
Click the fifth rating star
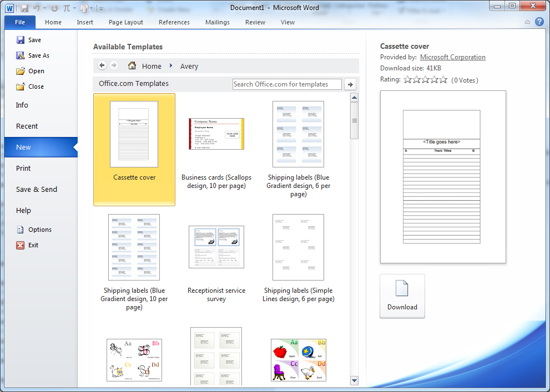[x=443, y=79]
